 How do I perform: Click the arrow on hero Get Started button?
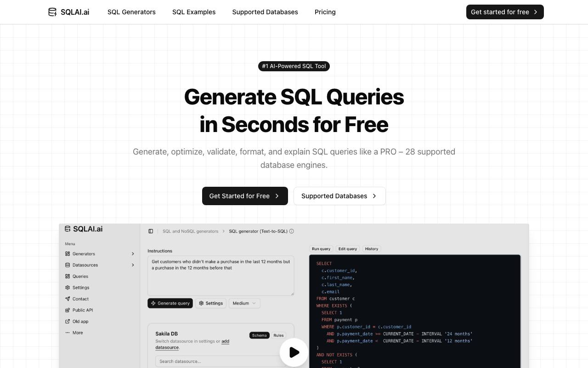click(x=277, y=196)
